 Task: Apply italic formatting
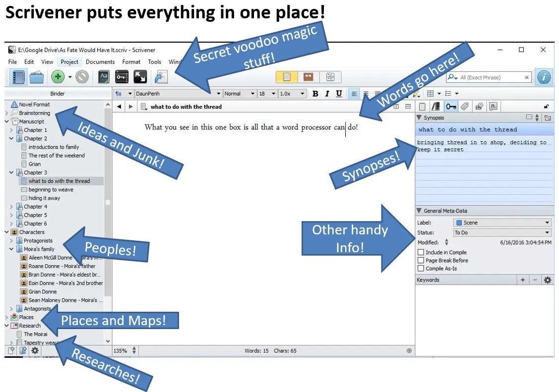pos(327,94)
